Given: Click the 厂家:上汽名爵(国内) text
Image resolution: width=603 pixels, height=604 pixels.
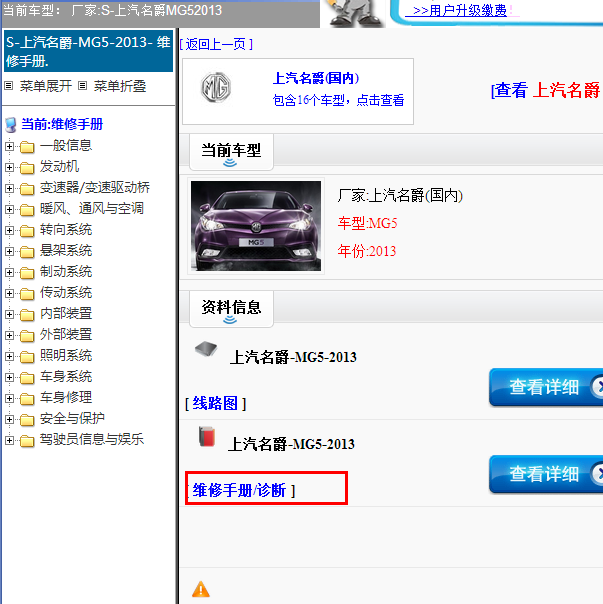Looking at the screenshot, I should [400, 196].
